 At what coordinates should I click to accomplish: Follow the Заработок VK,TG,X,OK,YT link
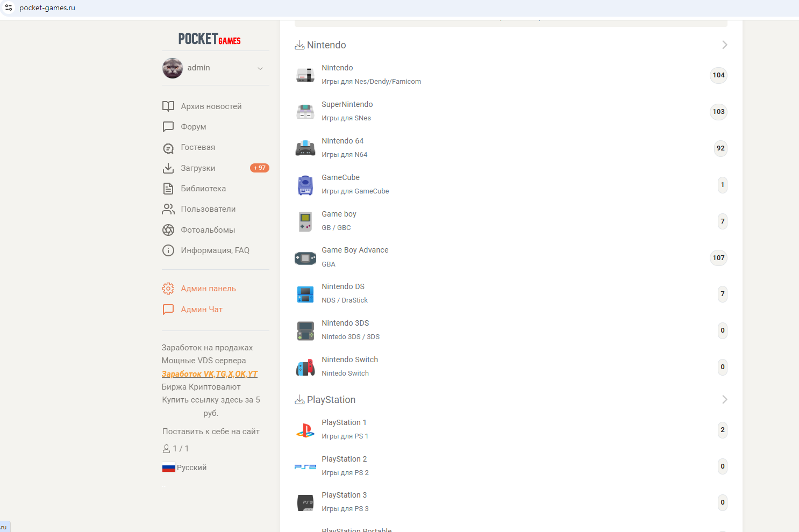tap(210, 374)
